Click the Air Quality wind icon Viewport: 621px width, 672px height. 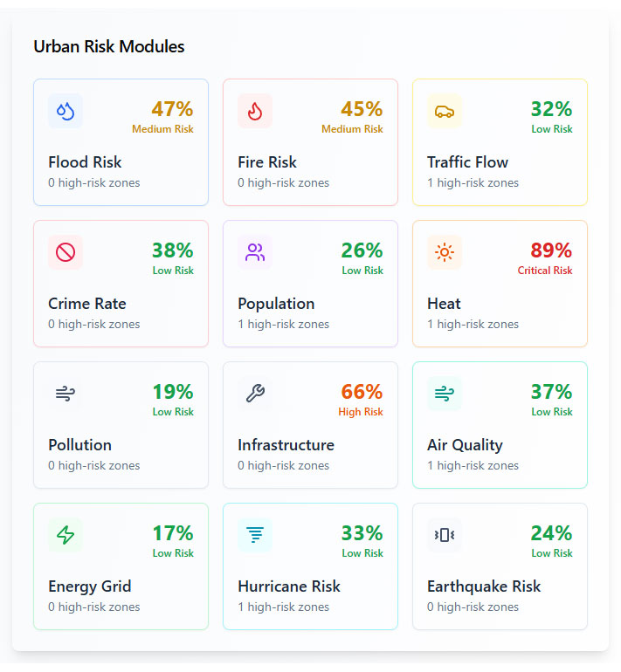pos(445,394)
